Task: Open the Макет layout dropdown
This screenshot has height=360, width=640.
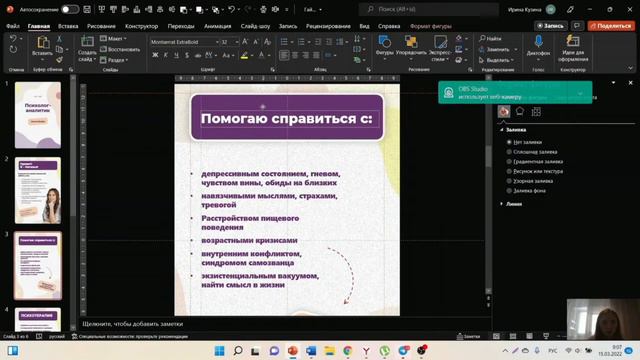Action: click(113, 38)
